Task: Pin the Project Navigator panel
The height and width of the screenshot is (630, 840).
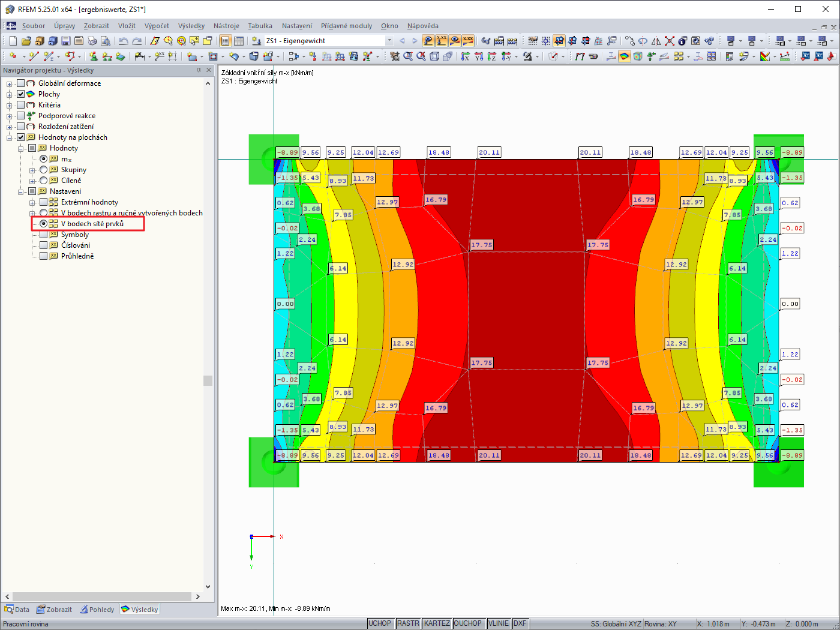Action: [x=199, y=70]
